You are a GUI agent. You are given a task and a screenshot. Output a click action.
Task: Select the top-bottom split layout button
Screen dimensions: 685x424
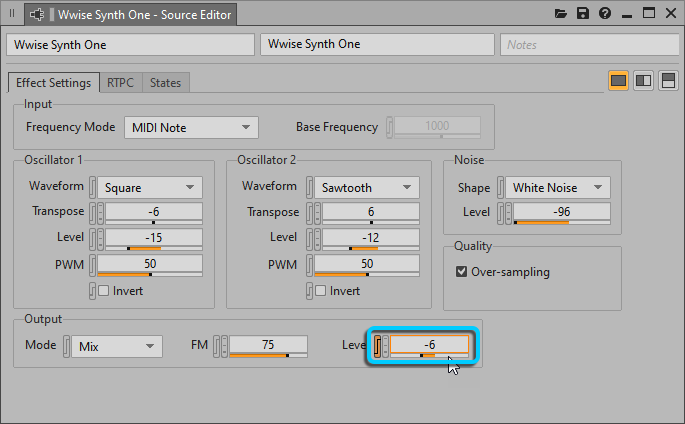[x=668, y=81]
